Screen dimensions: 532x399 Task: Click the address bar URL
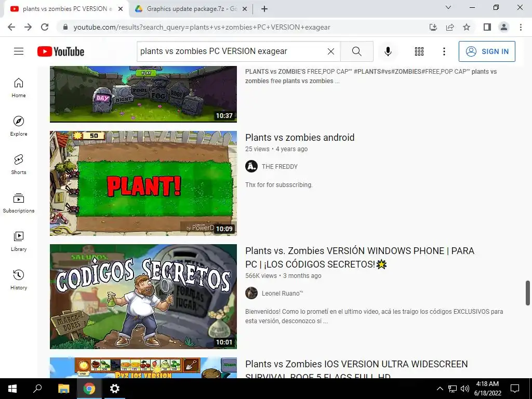[202, 27]
